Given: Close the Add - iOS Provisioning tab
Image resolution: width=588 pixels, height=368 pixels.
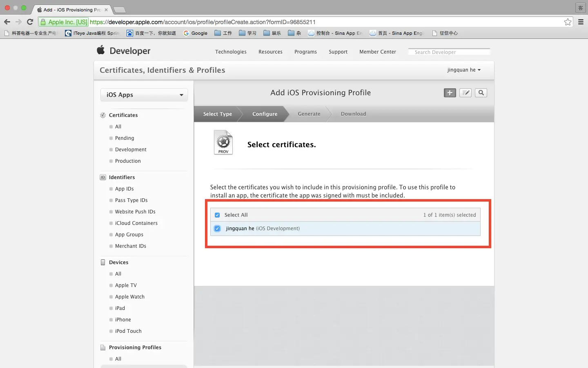Looking at the screenshot, I should pos(106,10).
